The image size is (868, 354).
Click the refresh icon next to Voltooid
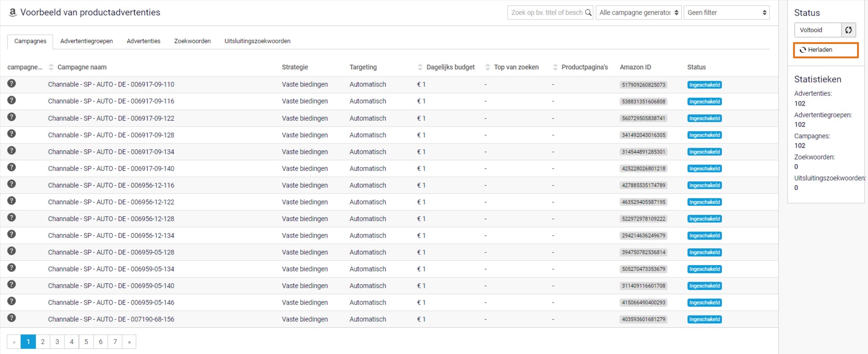(848, 30)
